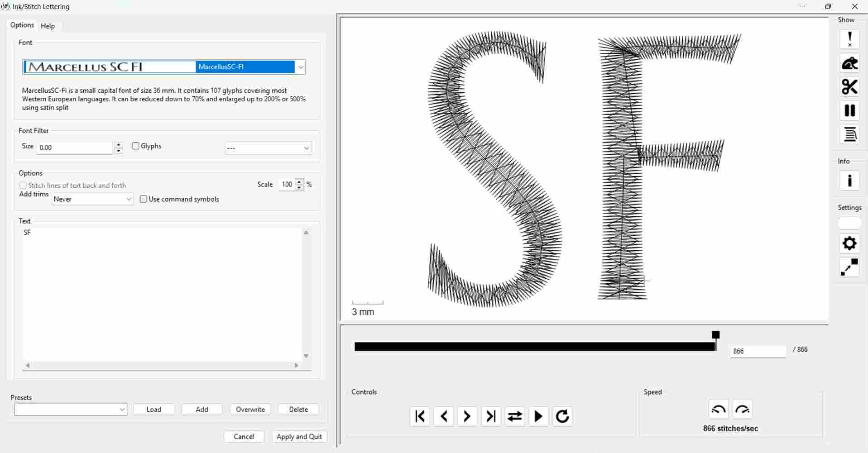Viewport: 868px width, 453px height.
Task: Click the Load preset button
Action: pyautogui.click(x=154, y=409)
